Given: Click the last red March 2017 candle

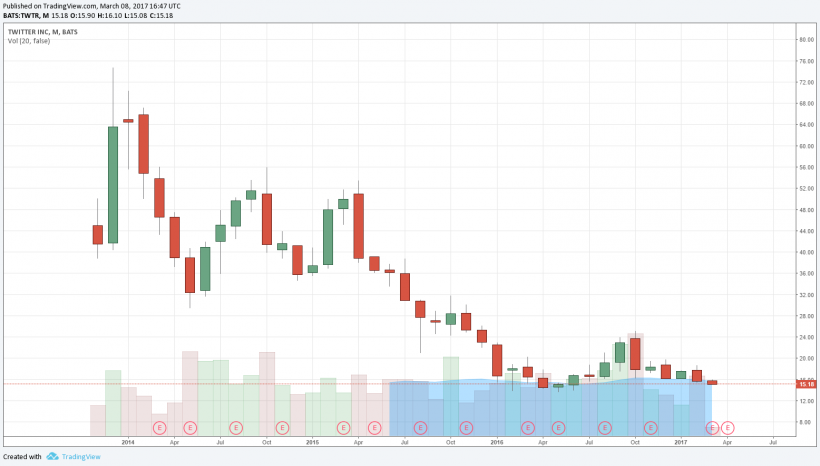Looking at the screenshot, I should [x=712, y=382].
